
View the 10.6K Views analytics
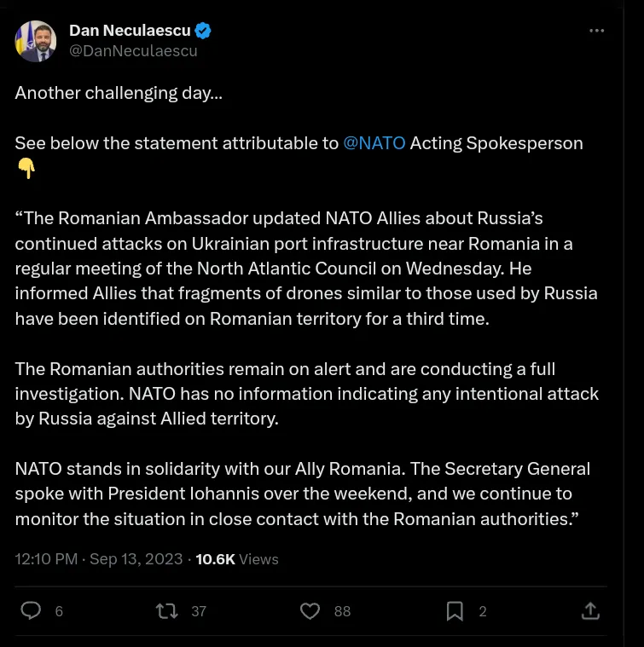[x=237, y=559]
